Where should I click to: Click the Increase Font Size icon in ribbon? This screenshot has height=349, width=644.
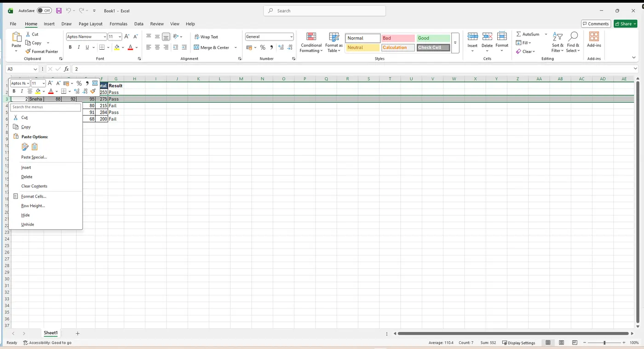tap(127, 36)
